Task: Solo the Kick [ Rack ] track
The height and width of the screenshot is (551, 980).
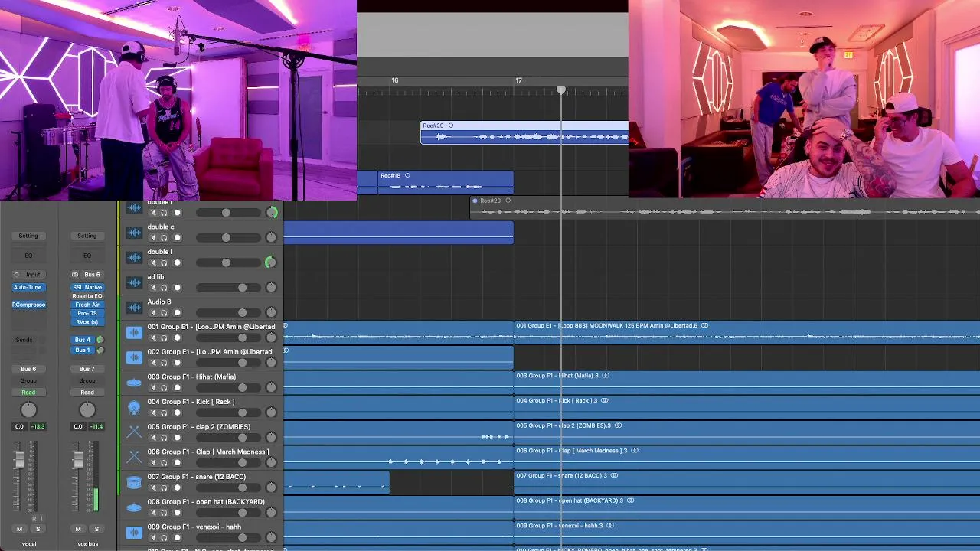Action: (x=164, y=412)
